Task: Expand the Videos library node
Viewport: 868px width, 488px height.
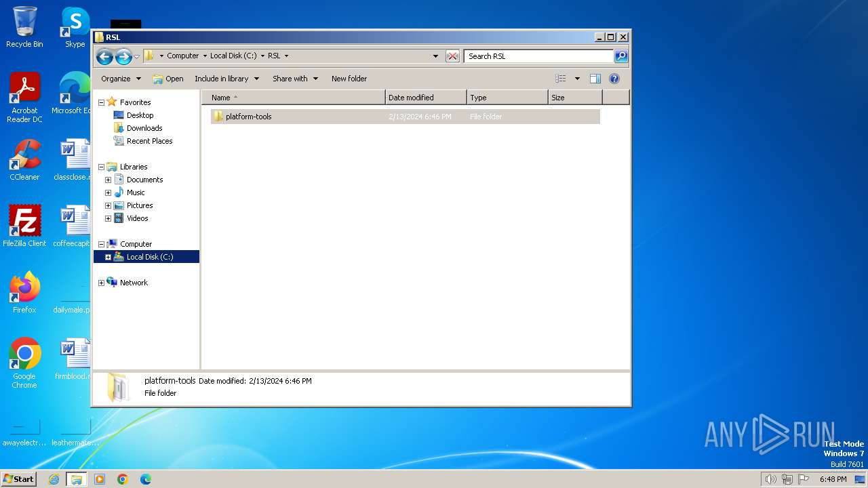Action: (x=108, y=218)
